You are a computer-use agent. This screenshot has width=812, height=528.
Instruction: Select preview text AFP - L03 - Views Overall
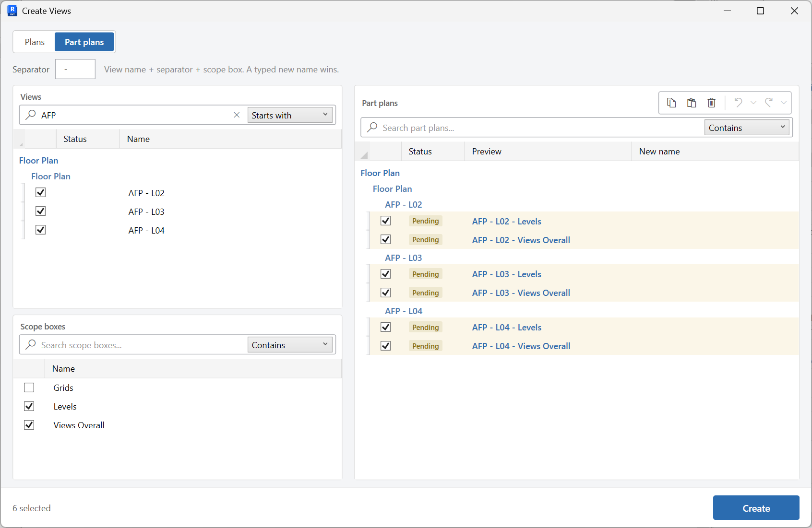point(521,293)
